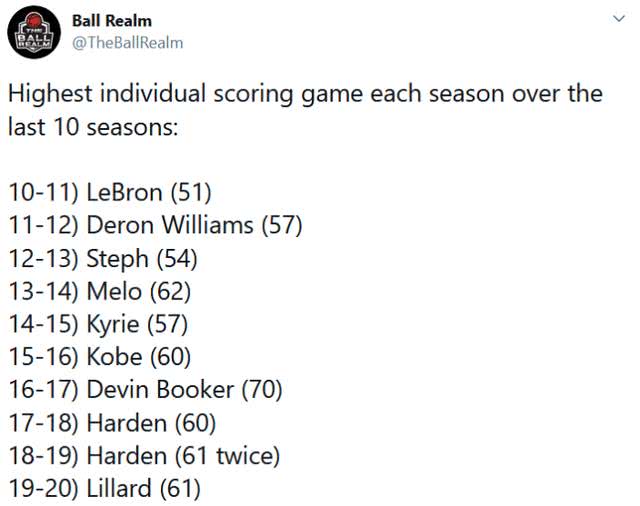Click the basketball graphic in the avatar logo

coord(34,20)
